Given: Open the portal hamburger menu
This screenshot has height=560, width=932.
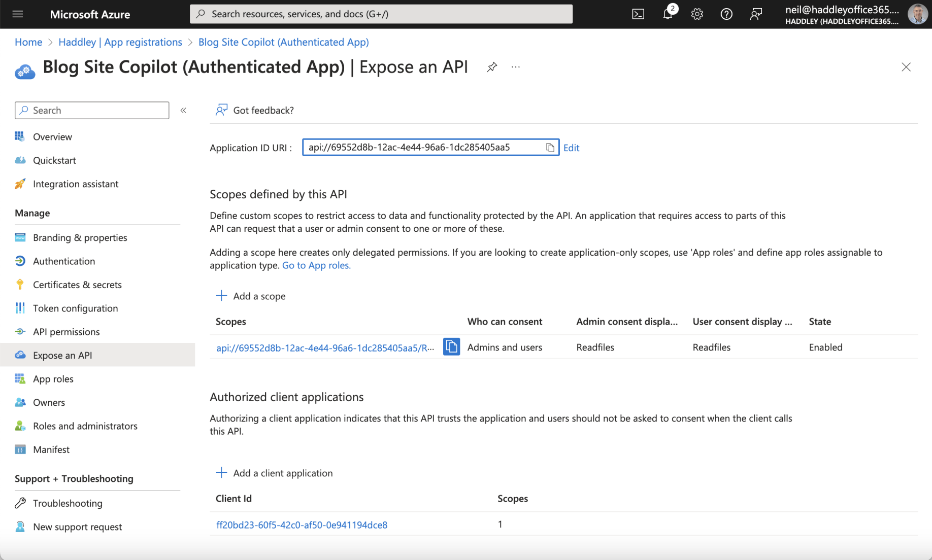Looking at the screenshot, I should pos(18,14).
